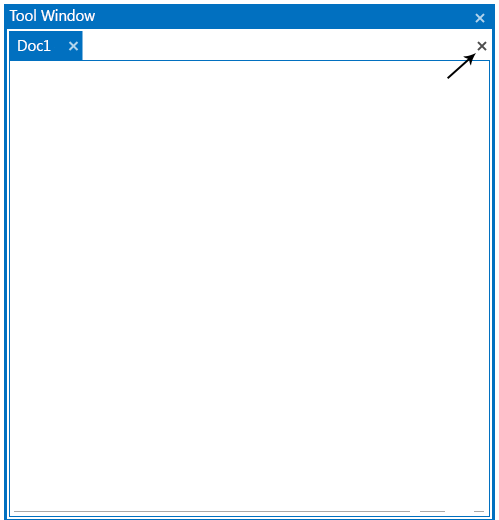Viewport: 499px width, 520px height.
Task: Close the Tool Window with title bar X
Action: [480, 18]
